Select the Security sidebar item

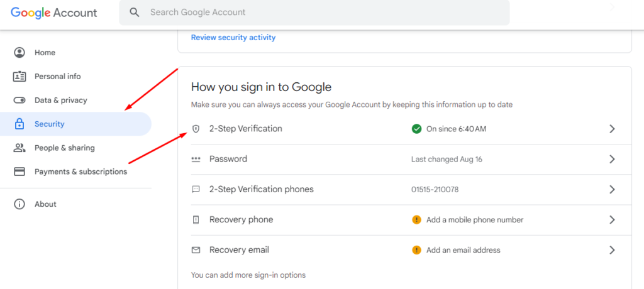[75, 124]
